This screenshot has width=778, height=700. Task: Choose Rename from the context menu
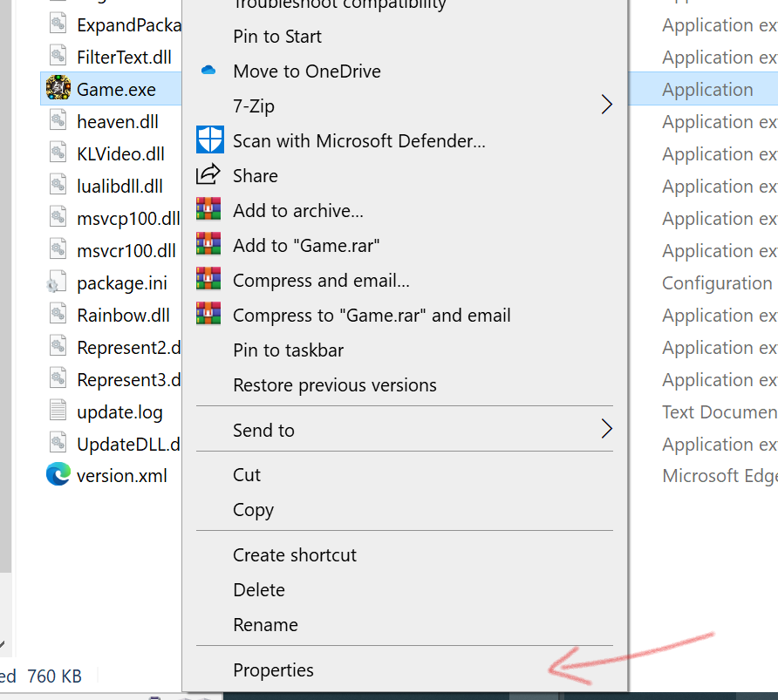265,625
